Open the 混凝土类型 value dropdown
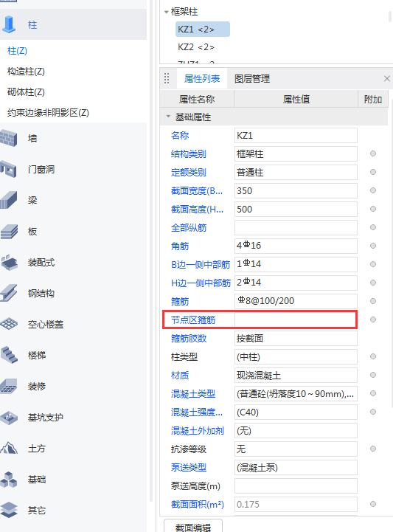The width and height of the screenshot is (393, 532). coord(296,393)
